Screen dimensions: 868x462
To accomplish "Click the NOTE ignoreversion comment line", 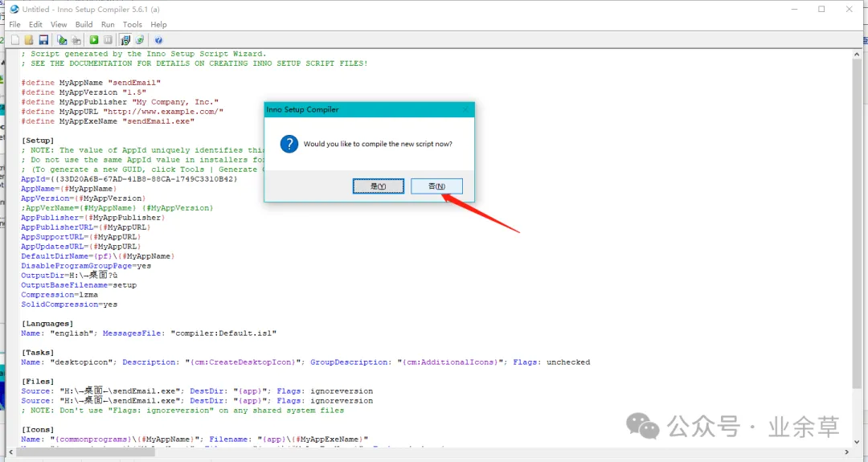I will 182,411.
